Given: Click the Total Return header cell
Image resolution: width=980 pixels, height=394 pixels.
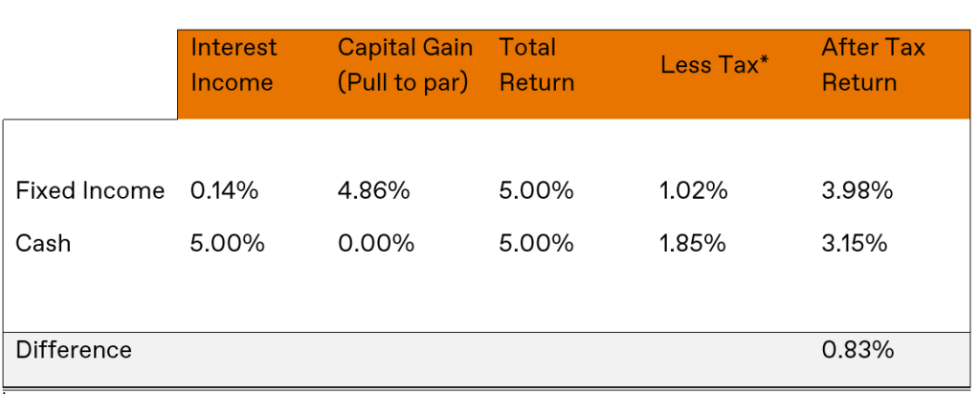Looking at the screenshot, I should click(x=536, y=65).
